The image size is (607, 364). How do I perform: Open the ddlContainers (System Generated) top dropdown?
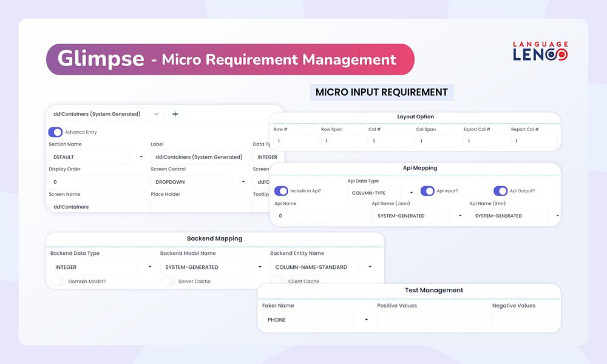106,114
